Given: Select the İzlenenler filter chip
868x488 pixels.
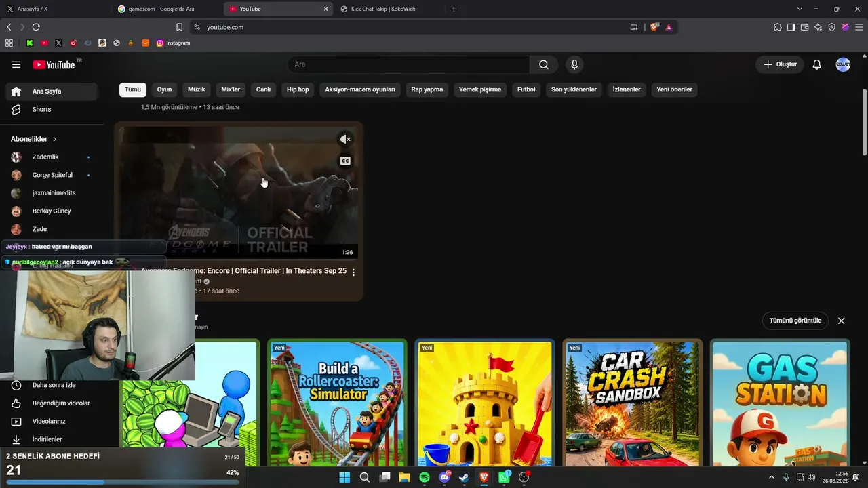Looking at the screenshot, I should click(627, 89).
